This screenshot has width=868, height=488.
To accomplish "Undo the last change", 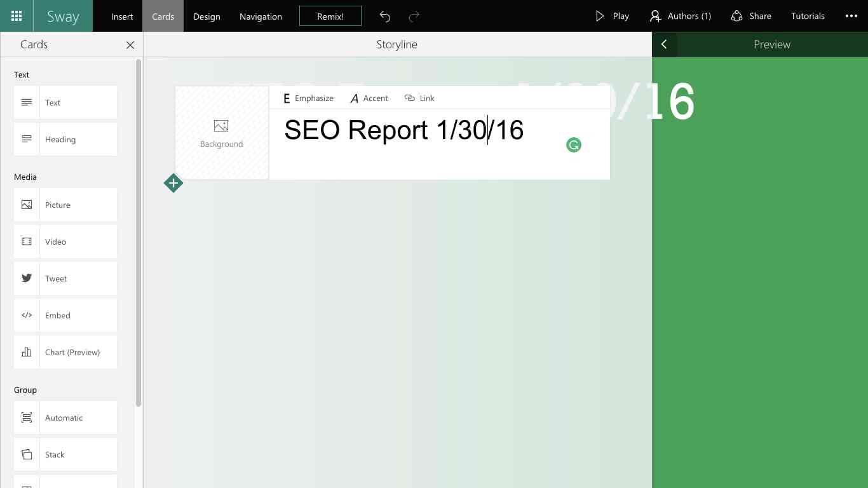I will pyautogui.click(x=384, y=16).
